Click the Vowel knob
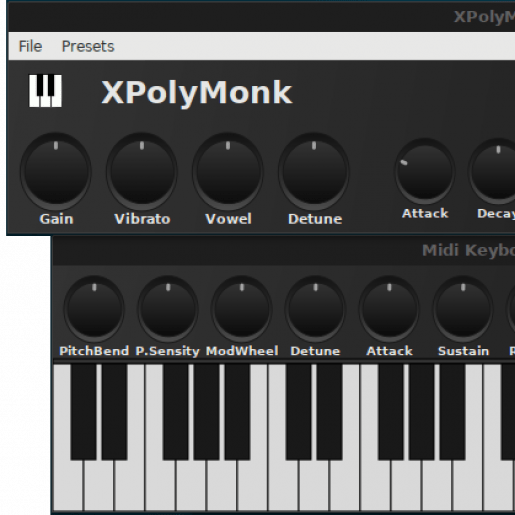 (228, 171)
